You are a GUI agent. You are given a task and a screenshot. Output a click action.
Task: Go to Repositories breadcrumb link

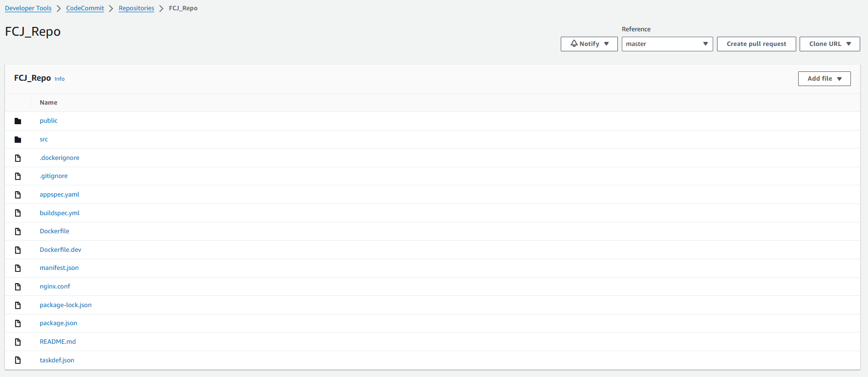136,8
